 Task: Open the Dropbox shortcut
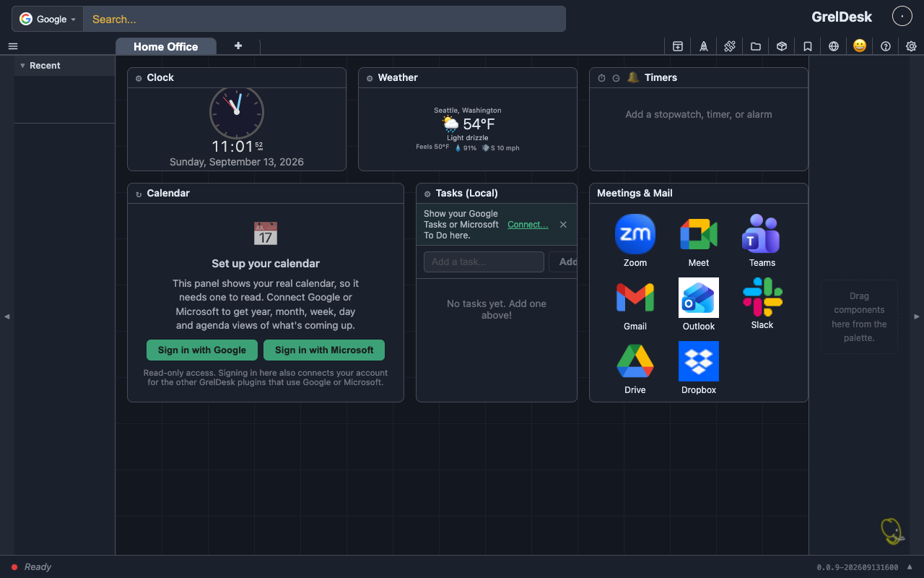point(699,368)
